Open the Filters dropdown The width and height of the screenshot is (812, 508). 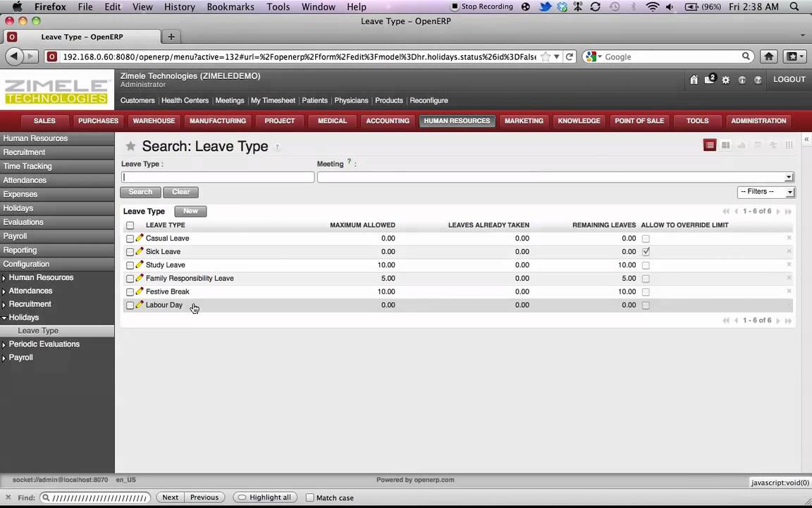pos(766,192)
